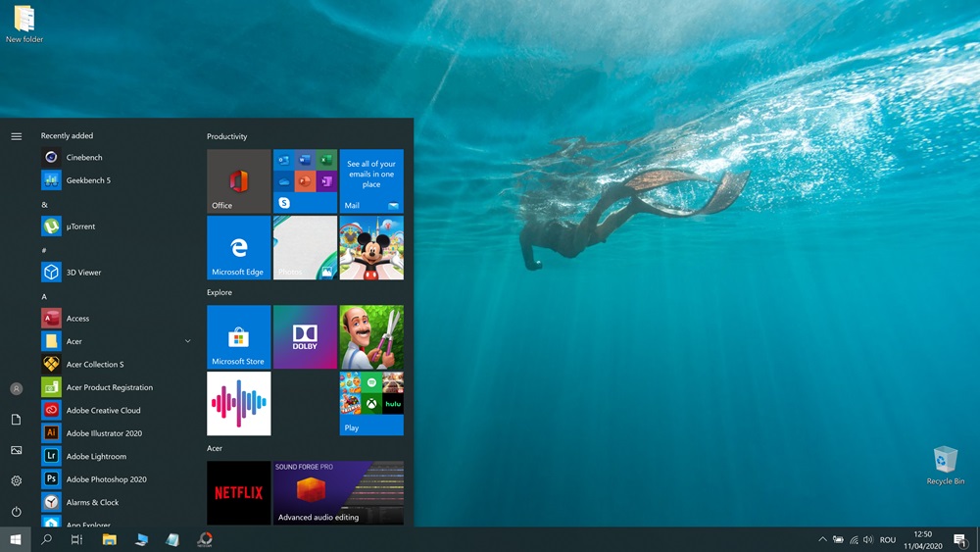Open taskbar Search
This screenshot has height=552, width=980.
[46, 539]
